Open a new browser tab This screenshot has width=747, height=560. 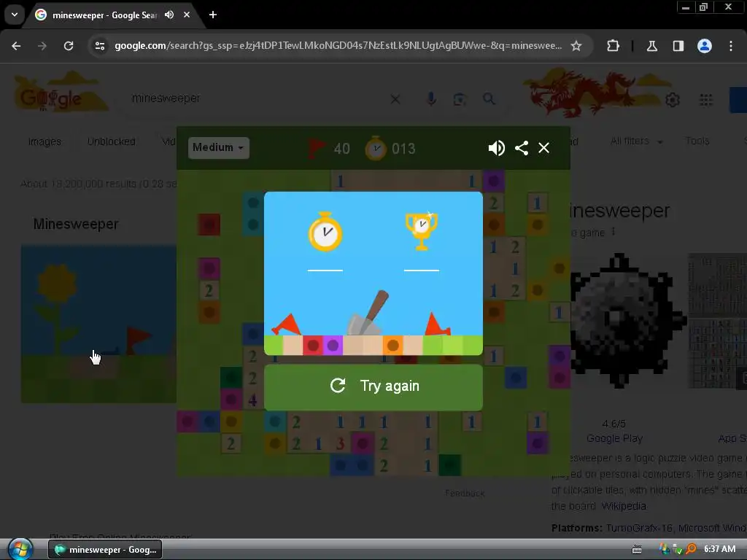213,15
